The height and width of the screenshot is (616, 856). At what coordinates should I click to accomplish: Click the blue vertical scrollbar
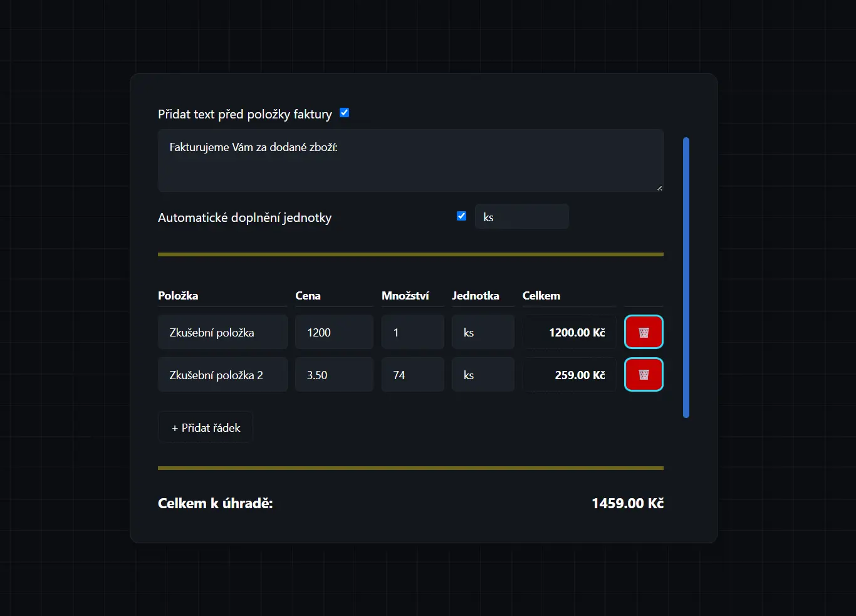tap(686, 278)
